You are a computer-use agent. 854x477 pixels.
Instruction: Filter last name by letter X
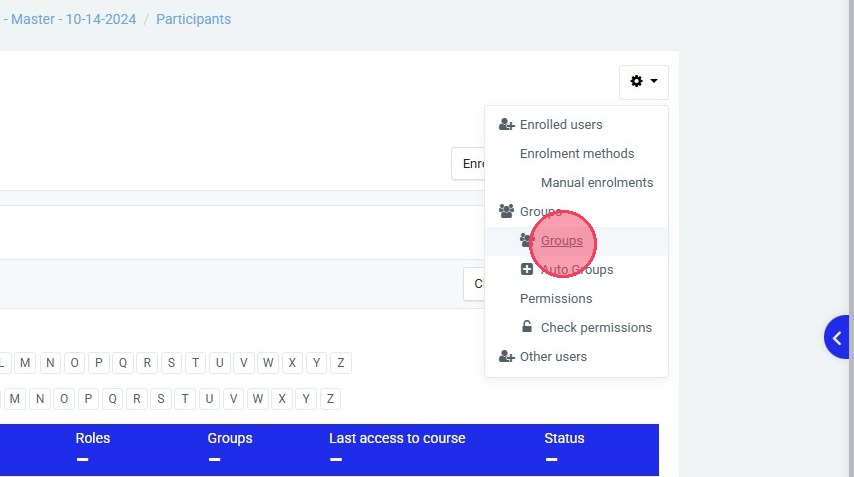tap(282, 399)
